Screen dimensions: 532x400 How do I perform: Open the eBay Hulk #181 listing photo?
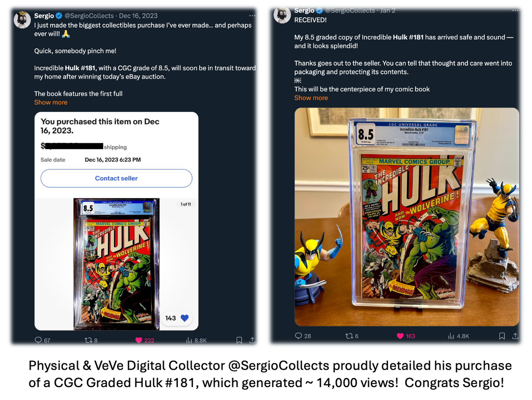(x=116, y=264)
